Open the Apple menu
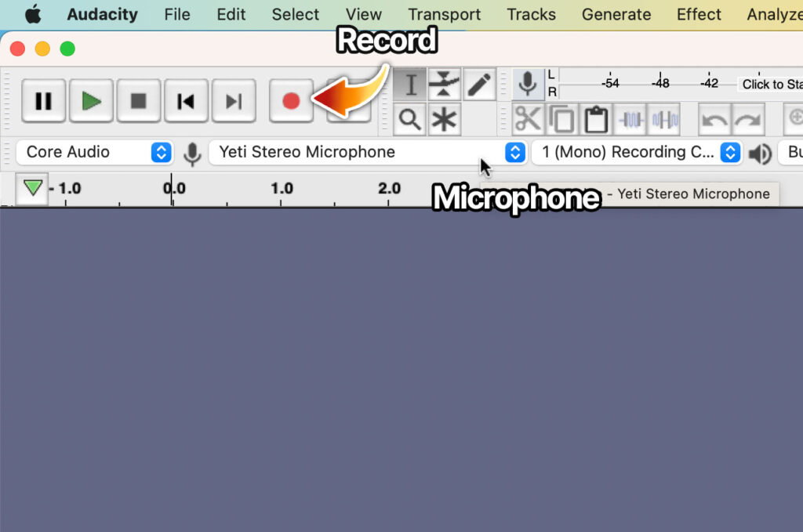Image resolution: width=803 pixels, height=532 pixels. [x=33, y=14]
